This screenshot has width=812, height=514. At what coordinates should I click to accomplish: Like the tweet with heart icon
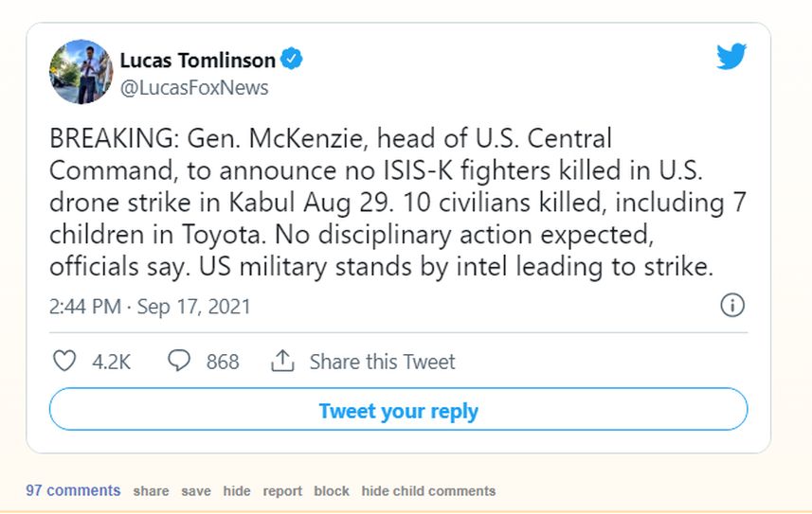[x=64, y=361]
